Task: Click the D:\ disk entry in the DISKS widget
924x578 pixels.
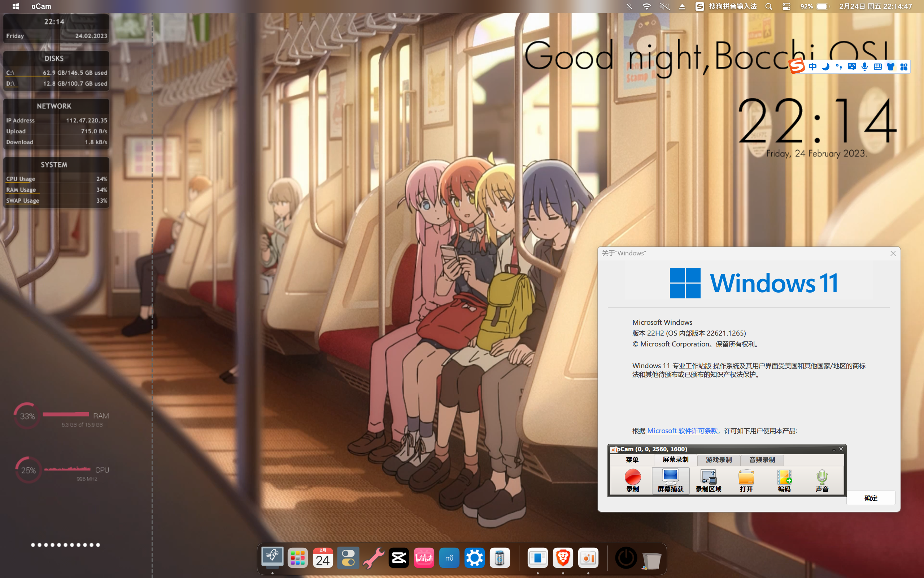Action: pyautogui.click(x=57, y=83)
